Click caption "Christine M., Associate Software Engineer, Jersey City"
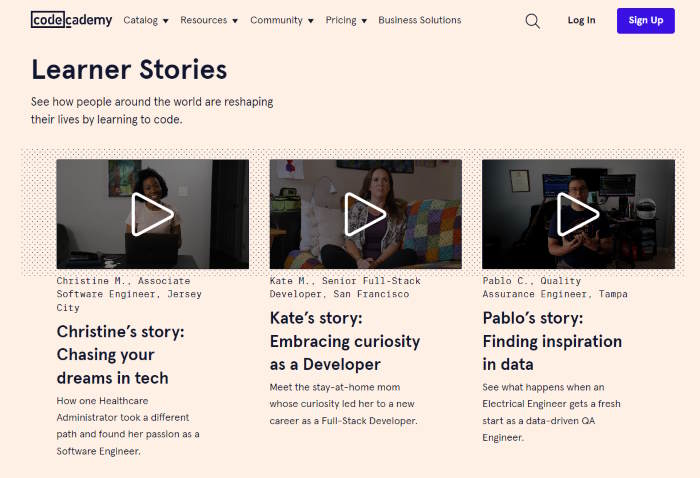 [129, 294]
